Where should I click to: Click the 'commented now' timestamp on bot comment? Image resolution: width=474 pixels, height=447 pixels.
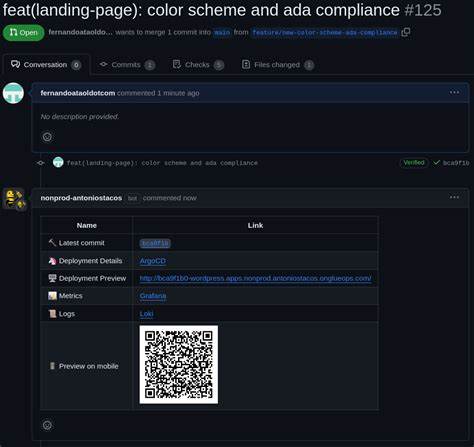click(170, 198)
